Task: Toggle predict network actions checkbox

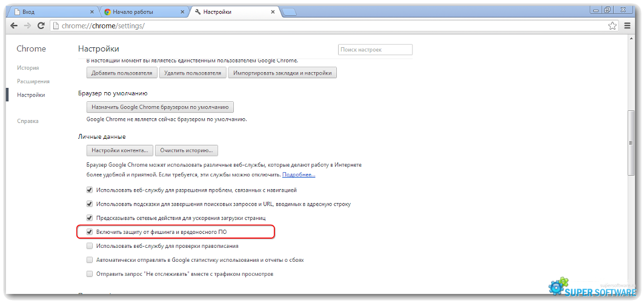Action: click(x=90, y=218)
